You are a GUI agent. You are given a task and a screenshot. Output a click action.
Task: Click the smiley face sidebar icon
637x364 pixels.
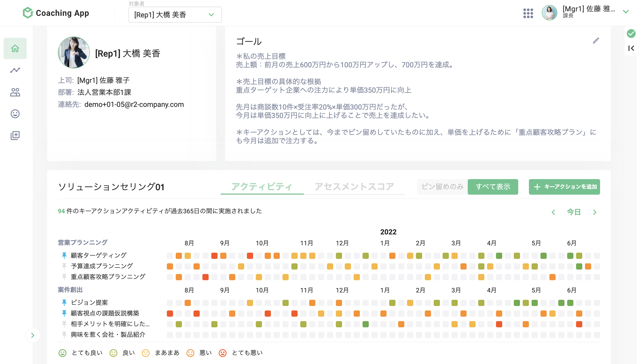click(15, 114)
